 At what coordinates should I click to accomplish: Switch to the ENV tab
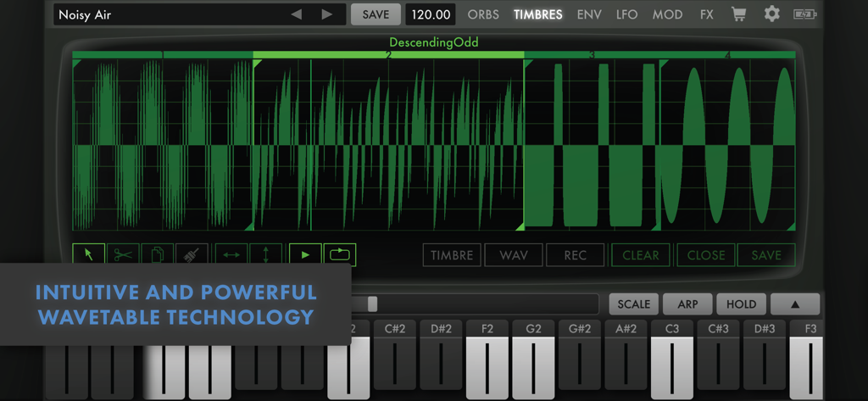589,14
